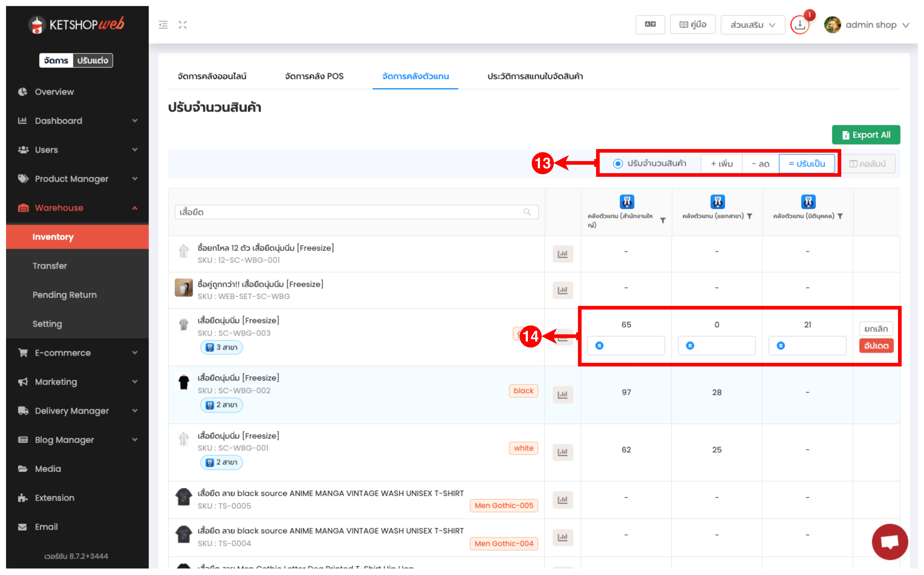This screenshot has width=924, height=575.
Task: Collapse sidebar with menu fold icon
Action: (x=163, y=25)
